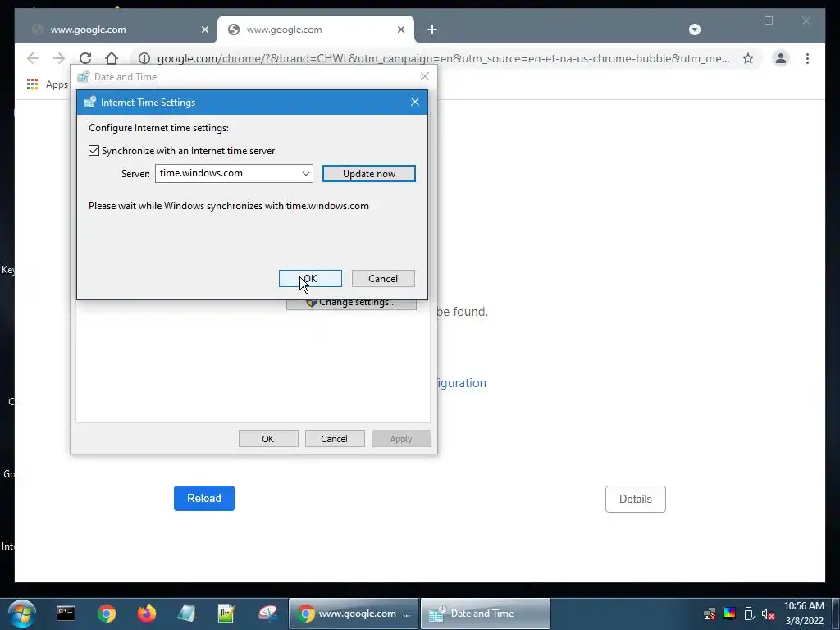Open the Server time.windows.com dropdown
Image resolution: width=840 pixels, height=630 pixels.
click(x=305, y=174)
